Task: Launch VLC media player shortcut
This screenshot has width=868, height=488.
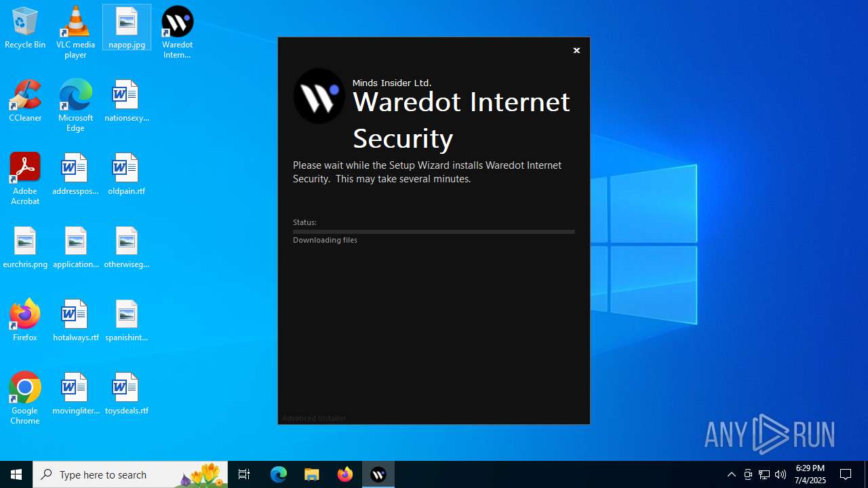Action: [x=75, y=32]
